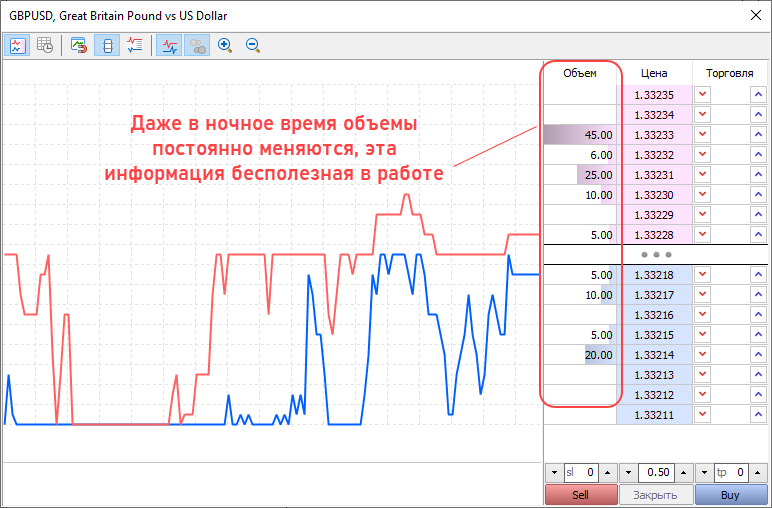Open the Time and Sales table icon
The width and height of the screenshot is (772, 508).
[45, 46]
